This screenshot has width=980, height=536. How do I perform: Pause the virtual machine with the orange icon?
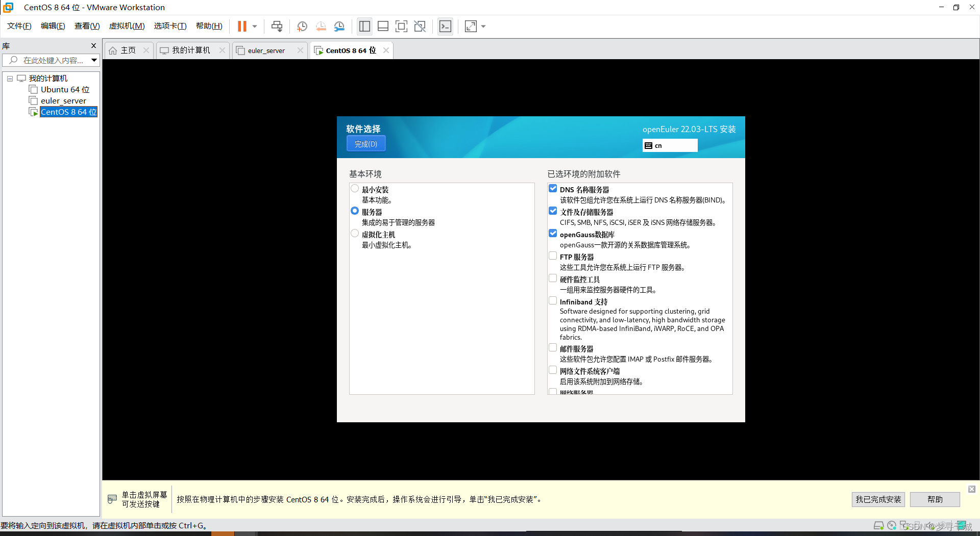(242, 26)
